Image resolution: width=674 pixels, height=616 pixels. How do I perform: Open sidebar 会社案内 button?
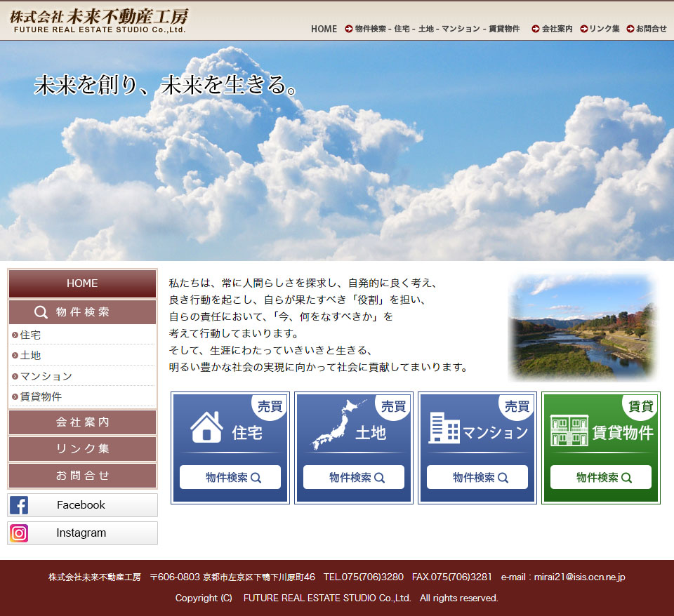82,422
